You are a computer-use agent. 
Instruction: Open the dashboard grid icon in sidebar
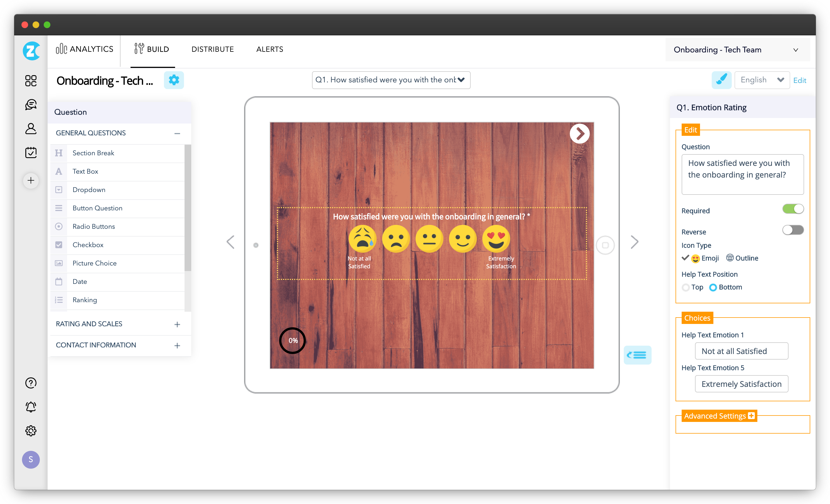(31, 81)
